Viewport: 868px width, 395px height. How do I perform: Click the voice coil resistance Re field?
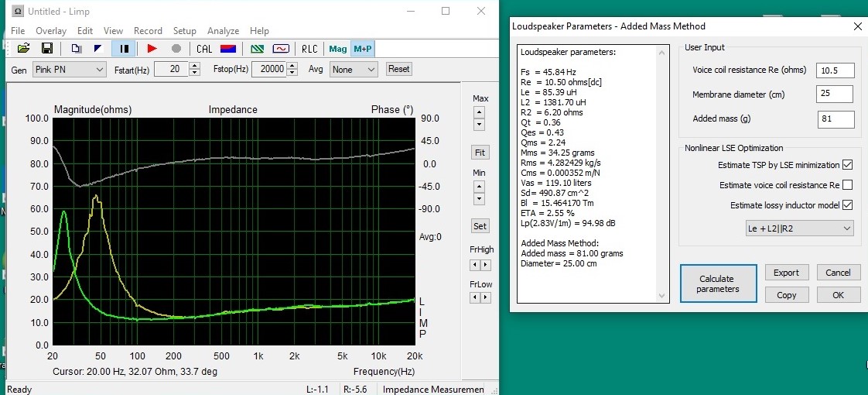pos(835,70)
